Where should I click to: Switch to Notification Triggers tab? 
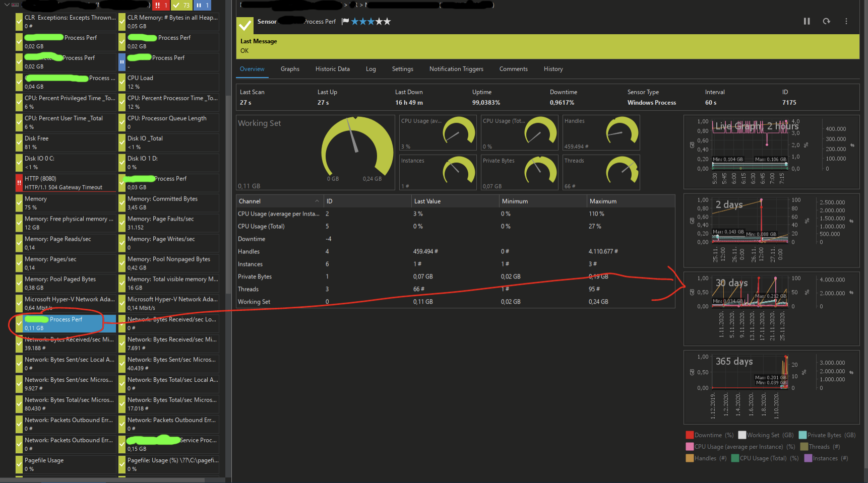tap(456, 69)
